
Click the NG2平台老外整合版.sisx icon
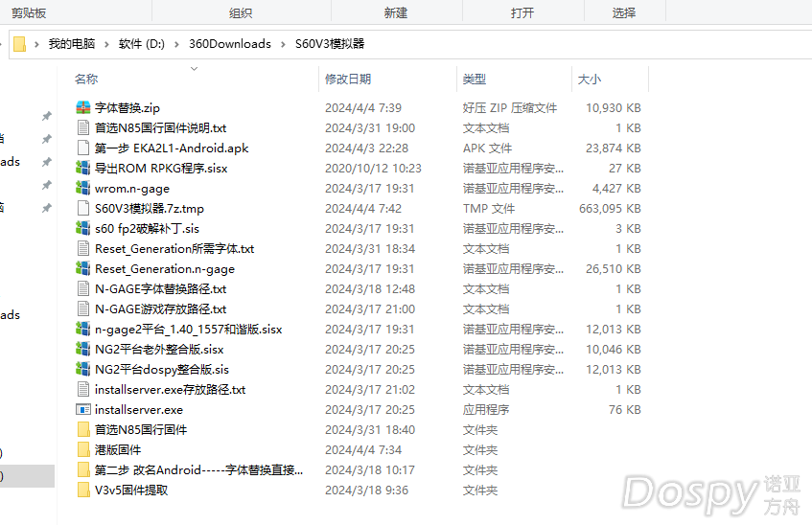(x=82, y=349)
